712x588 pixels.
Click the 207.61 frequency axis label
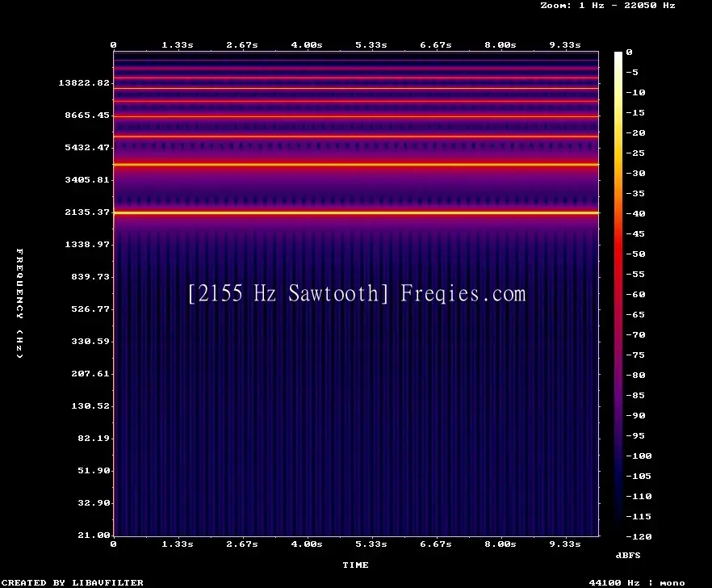coord(90,373)
